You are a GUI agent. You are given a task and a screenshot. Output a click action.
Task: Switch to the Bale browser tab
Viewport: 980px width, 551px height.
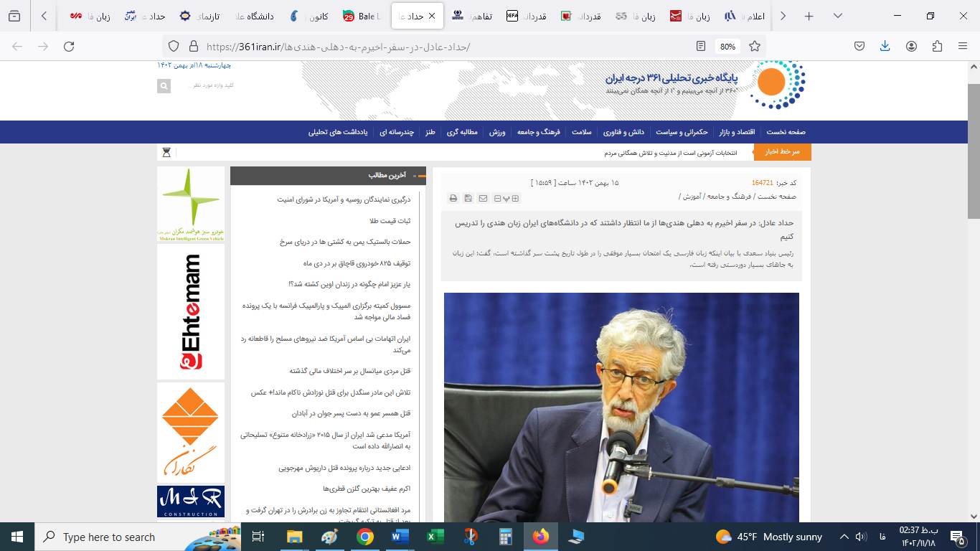362,16
